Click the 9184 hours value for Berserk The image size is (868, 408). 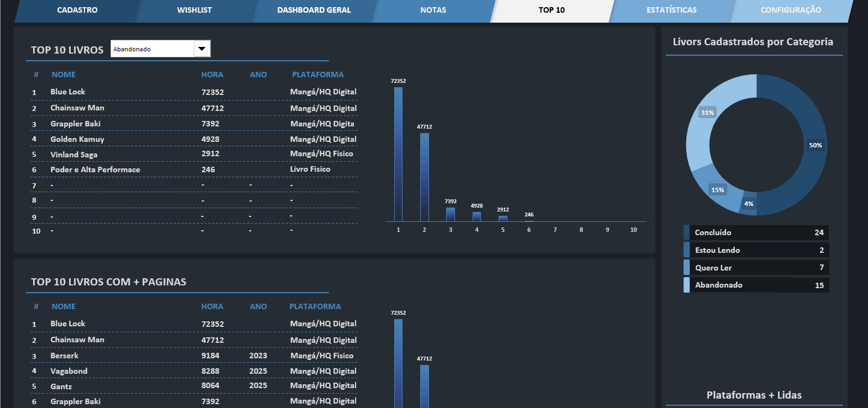[210, 356]
